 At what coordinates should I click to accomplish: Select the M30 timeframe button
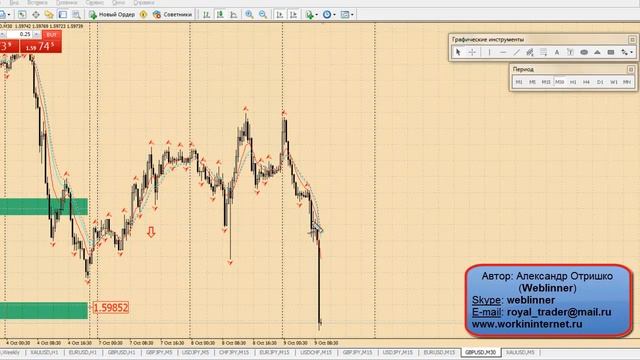[x=559, y=82]
